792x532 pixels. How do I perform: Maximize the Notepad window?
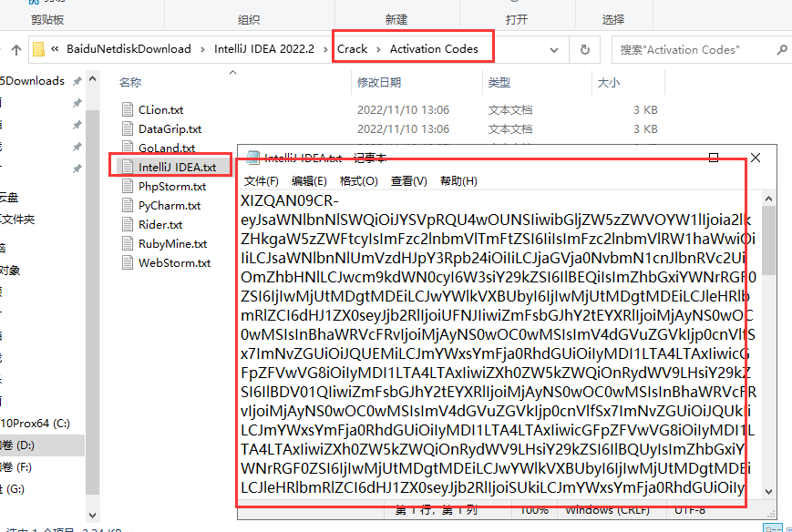coord(714,158)
